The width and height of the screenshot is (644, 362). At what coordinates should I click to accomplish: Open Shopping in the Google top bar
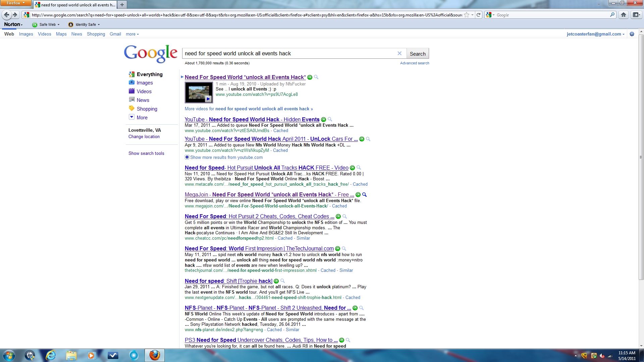pos(96,34)
